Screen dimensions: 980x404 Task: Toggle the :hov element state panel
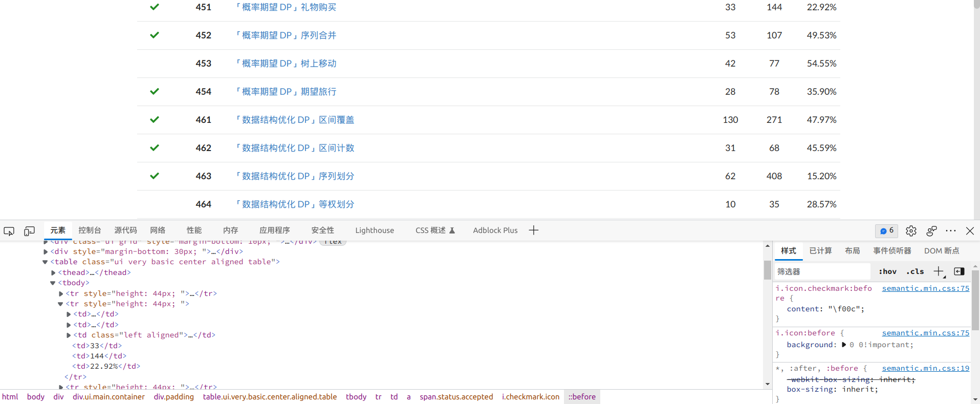pyautogui.click(x=887, y=271)
